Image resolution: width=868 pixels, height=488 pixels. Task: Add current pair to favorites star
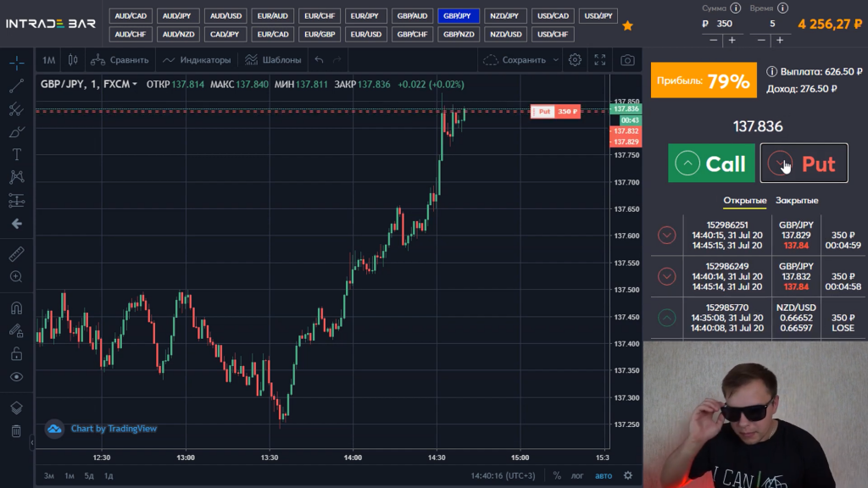click(627, 26)
